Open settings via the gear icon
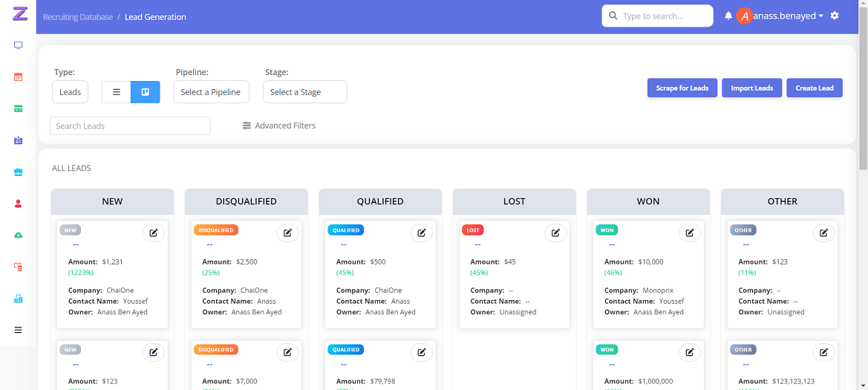The width and height of the screenshot is (868, 390). tap(835, 16)
